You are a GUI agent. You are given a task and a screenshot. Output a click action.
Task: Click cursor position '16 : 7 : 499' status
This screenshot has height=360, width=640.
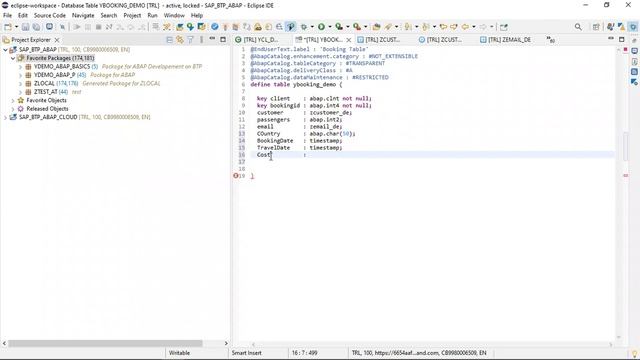(304, 353)
